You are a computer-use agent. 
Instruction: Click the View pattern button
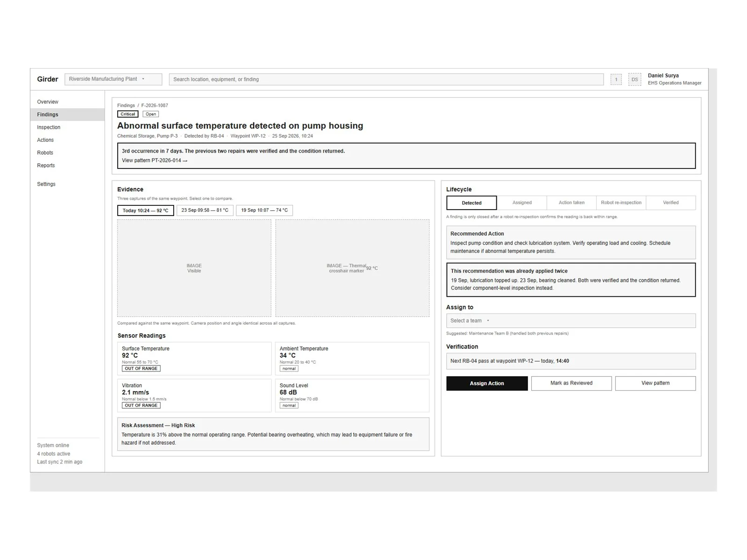655,383
